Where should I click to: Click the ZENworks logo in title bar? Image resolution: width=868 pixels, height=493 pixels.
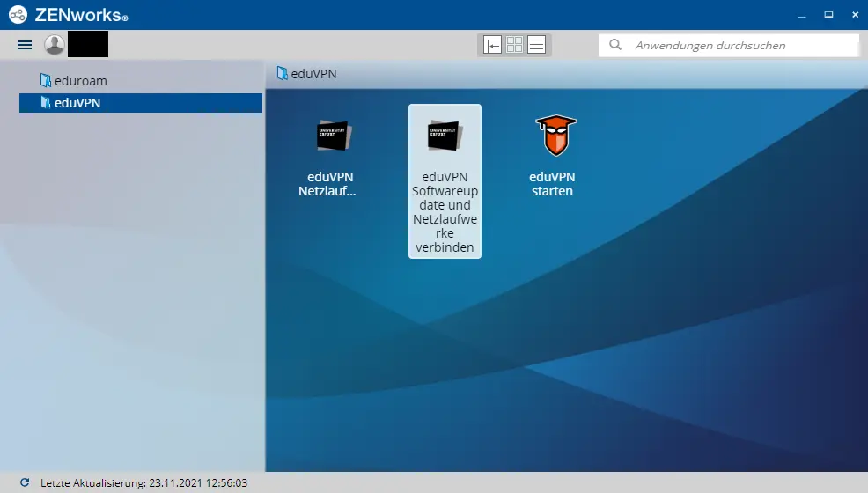18,15
